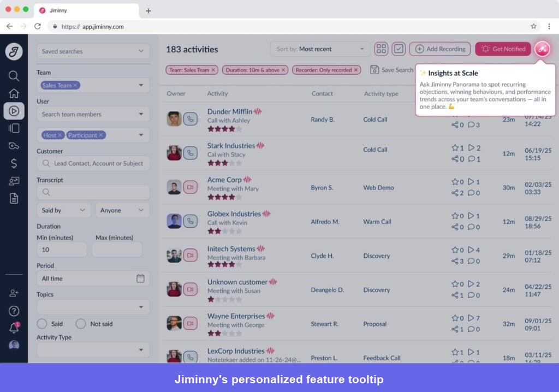Image resolution: width=559 pixels, height=392 pixels.
Task: Remove the Recorder: Only recorded filter tag
Action: 356,70
